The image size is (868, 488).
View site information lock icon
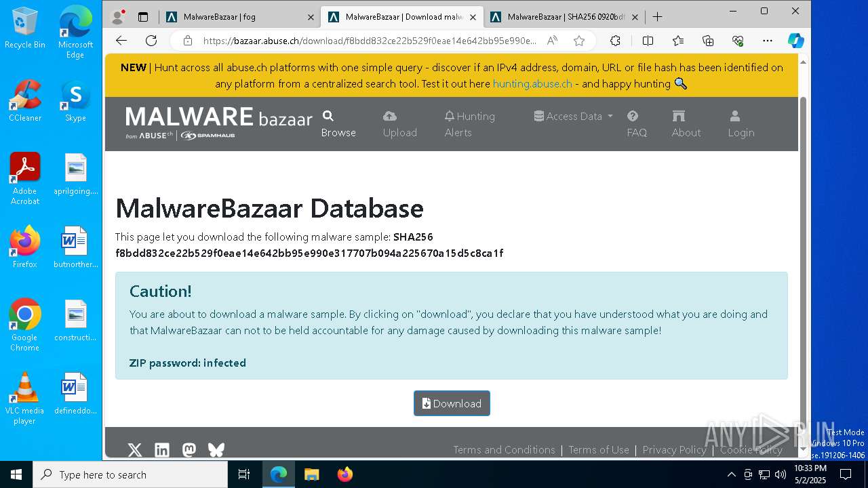tap(187, 41)
